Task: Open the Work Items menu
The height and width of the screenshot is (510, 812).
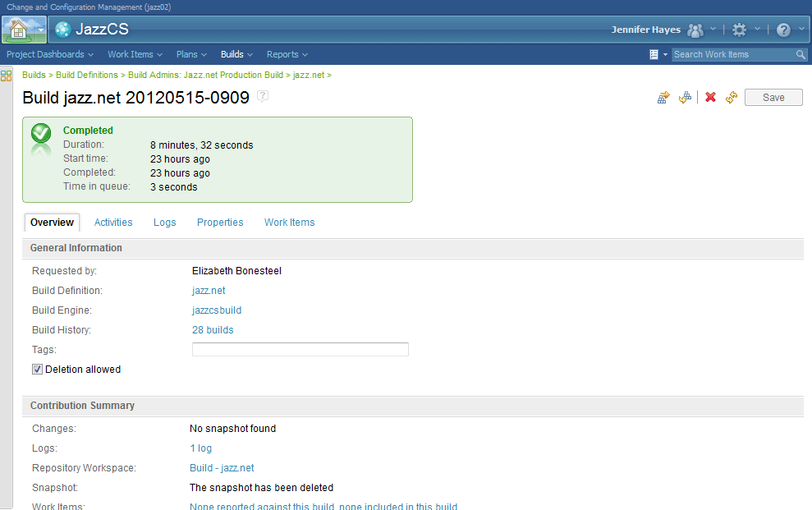Action: coord(135,54)
